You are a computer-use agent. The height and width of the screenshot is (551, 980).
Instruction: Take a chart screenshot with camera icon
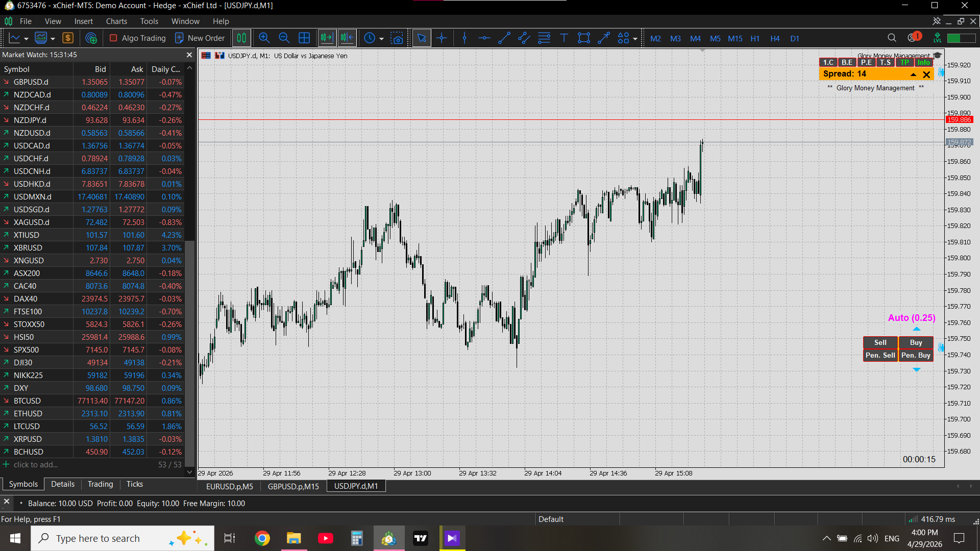click(397, 38)
